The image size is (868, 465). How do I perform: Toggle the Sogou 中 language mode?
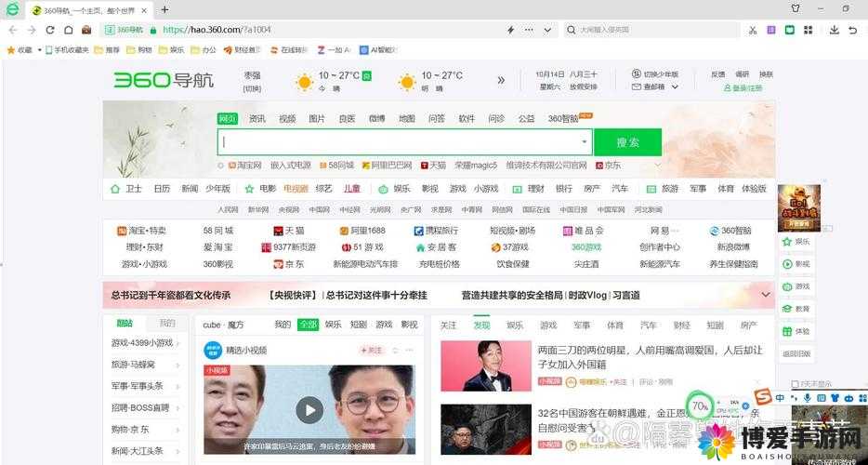coord(780,398)
